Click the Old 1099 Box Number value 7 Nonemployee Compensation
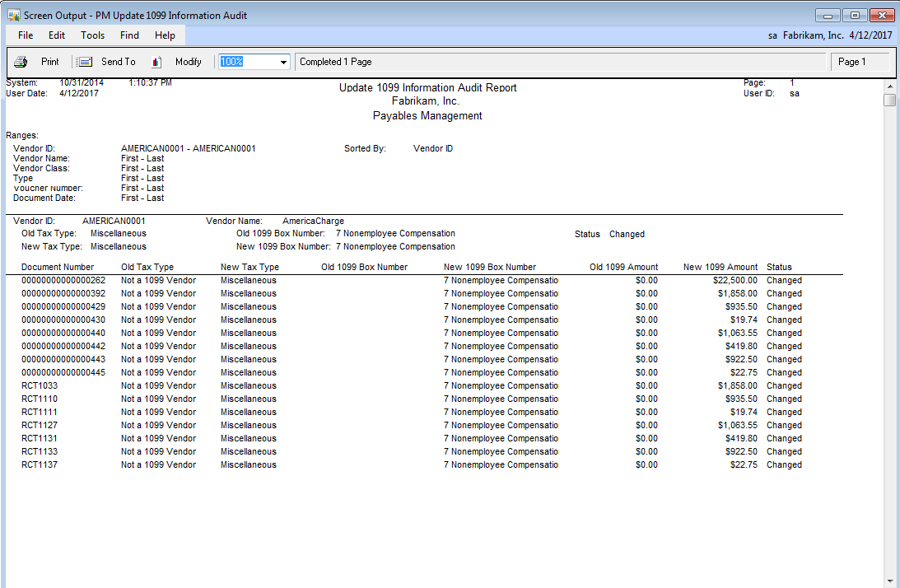900x588 pixels. [395, 234]
